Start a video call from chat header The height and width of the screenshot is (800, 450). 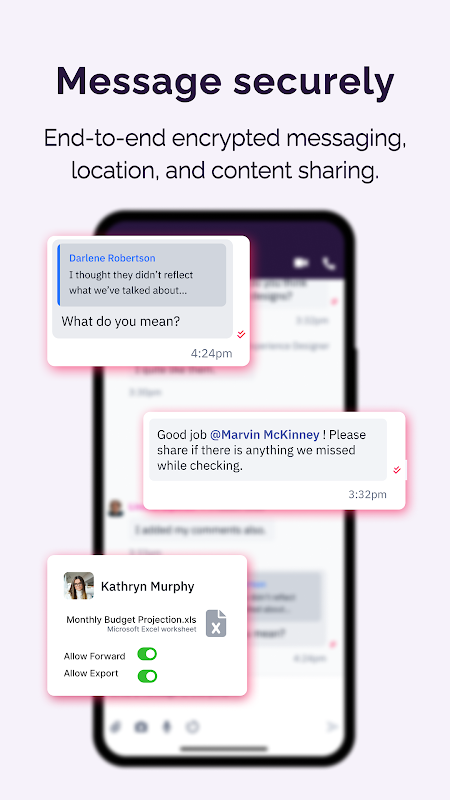coord(301,263)
